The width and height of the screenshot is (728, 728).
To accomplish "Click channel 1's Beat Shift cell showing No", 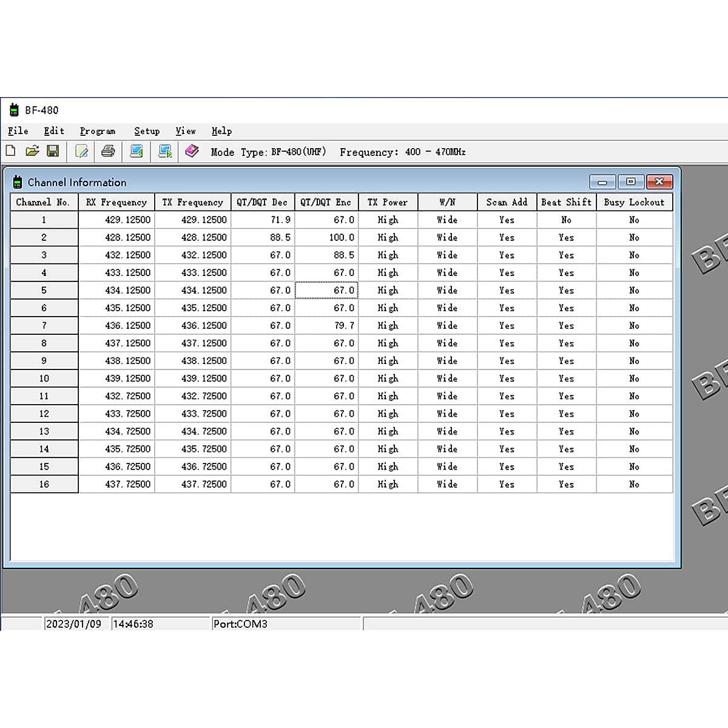I will click(566, 220).
